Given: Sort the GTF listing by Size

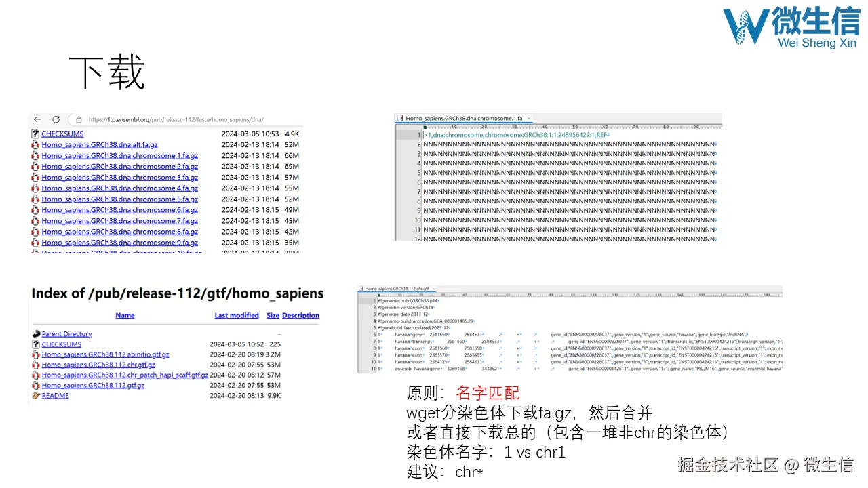Looking at the screenshot, I should 273,315.
